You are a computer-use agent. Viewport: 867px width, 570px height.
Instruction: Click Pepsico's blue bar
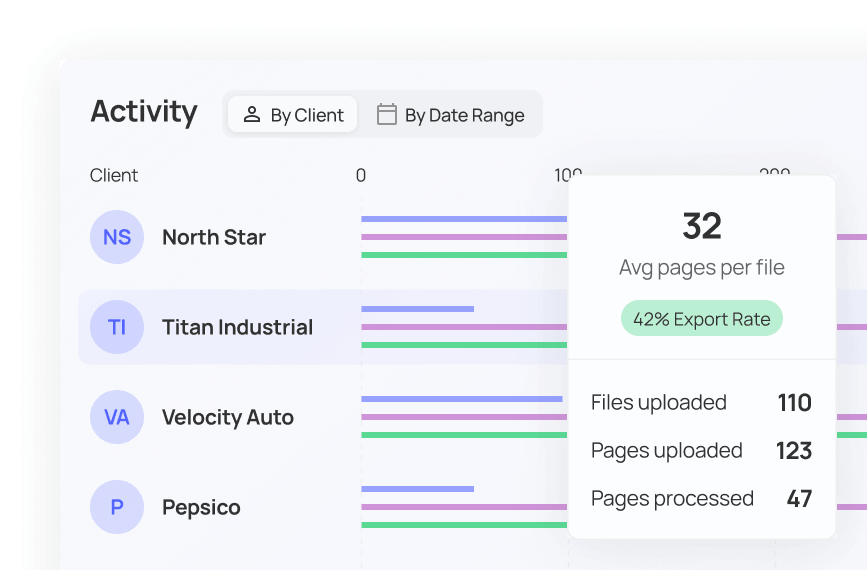point(417,489)
